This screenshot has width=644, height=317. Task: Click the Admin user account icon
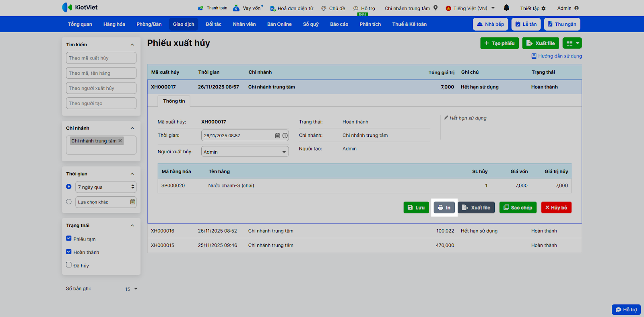(576, 8)
